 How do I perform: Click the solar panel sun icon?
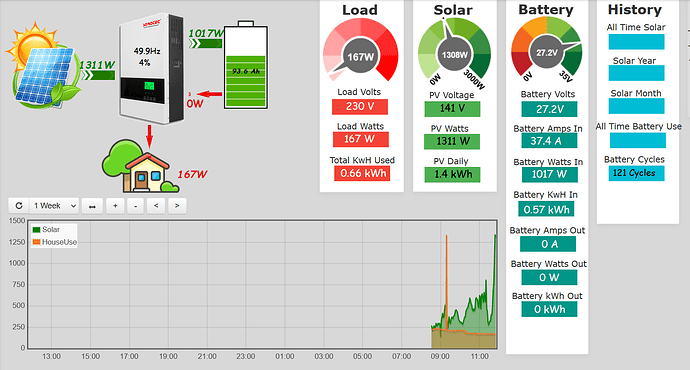pos(43,66)
